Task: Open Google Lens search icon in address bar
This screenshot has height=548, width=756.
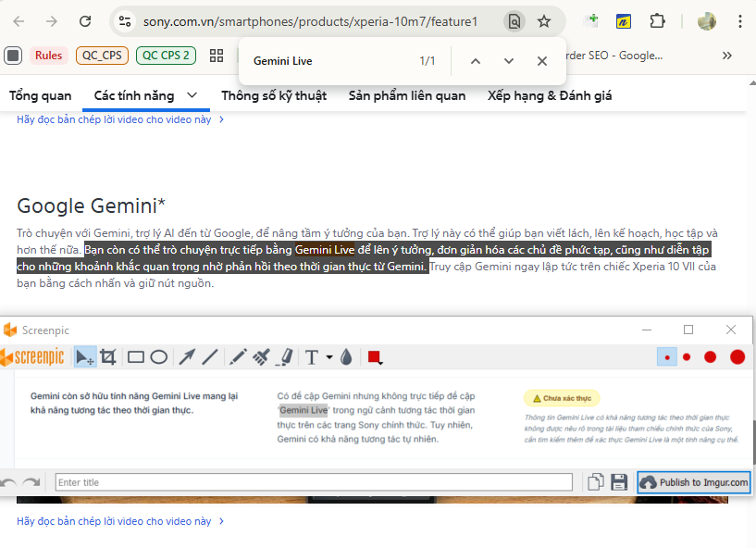Action: 514,21
